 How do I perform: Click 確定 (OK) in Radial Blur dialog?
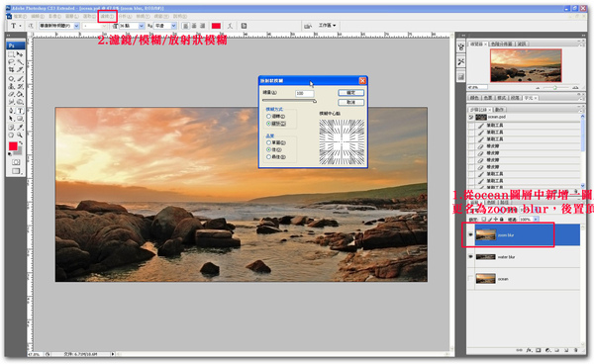[x=350, y=93]
